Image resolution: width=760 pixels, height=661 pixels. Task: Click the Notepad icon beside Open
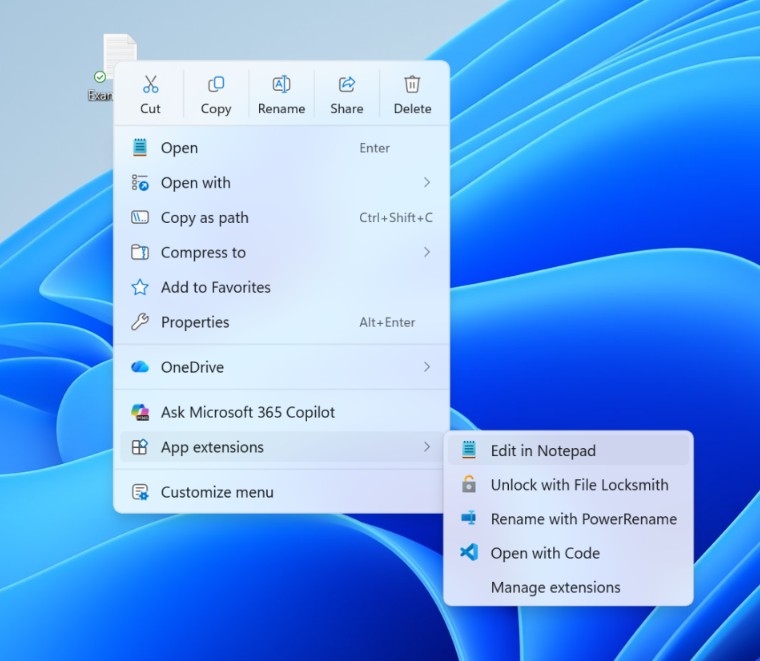pyautogui.click(x=140, y=147)
